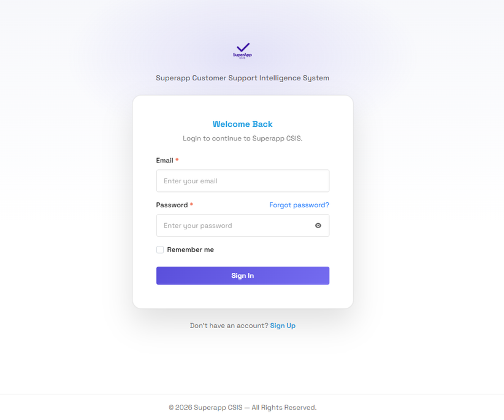Tick the Remember me checkbox
This screenshot has width=504, height=420.
[160, 250]
